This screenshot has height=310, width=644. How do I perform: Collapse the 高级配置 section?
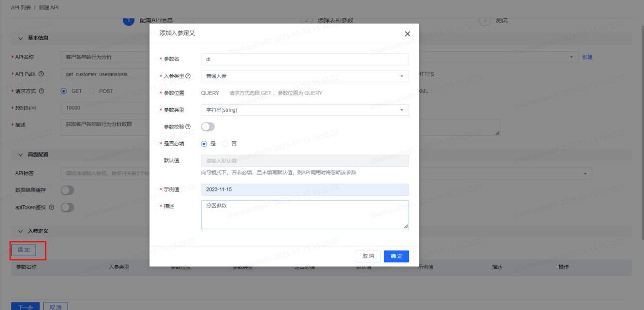(21, 154)
